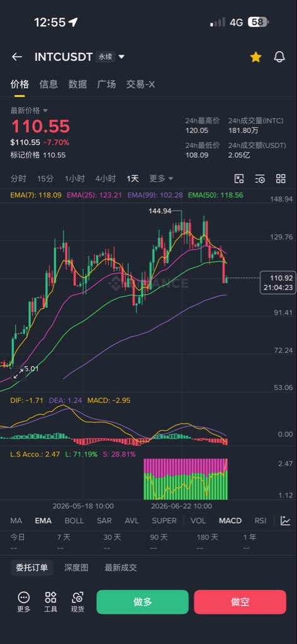Switch to the 价格 tab
The image size is (297, 644).
pyautogui.click(x=20, y=84)
